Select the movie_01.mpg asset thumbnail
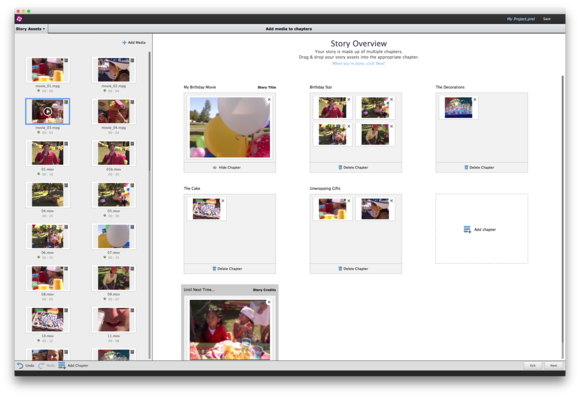 (x=47, y=70)
